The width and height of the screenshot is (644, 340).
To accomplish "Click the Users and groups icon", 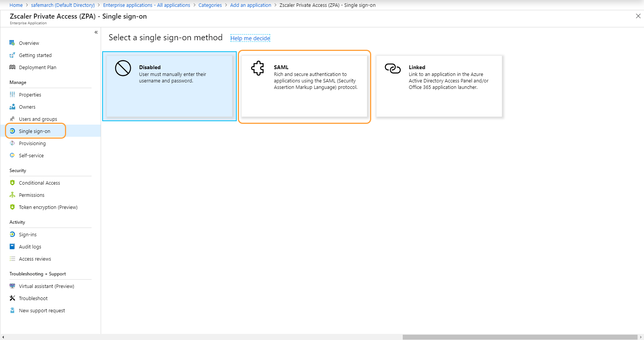I will [x=12, y=119].
